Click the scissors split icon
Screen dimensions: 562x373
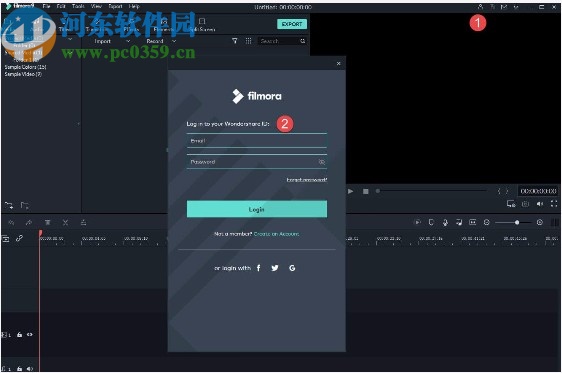(x=65, y=223)
